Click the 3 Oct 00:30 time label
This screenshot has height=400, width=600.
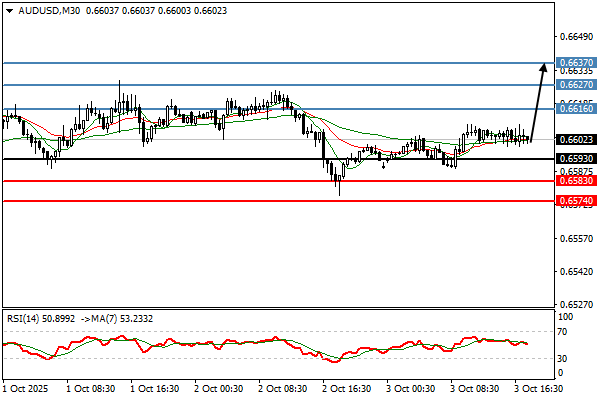[x=411, y=387]
